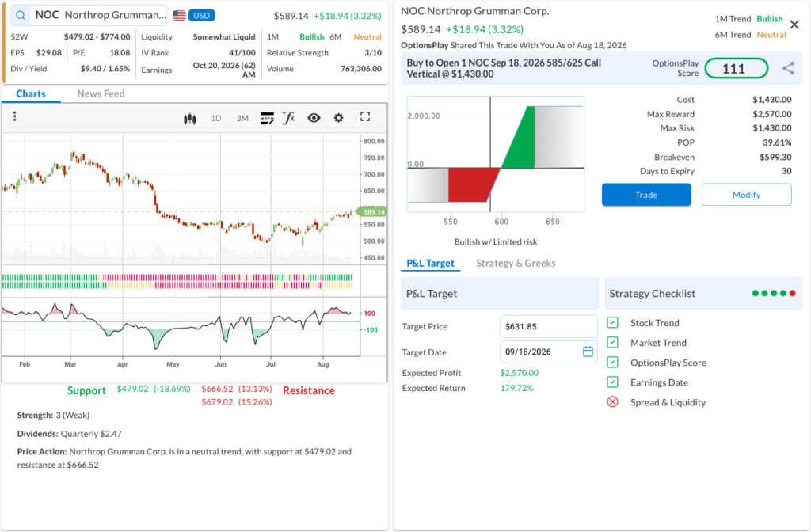This screenshot has width=811, height=532.
Task: Open the 3M time range dropdown
Action: pyautogui.click(x=242, y=119)
